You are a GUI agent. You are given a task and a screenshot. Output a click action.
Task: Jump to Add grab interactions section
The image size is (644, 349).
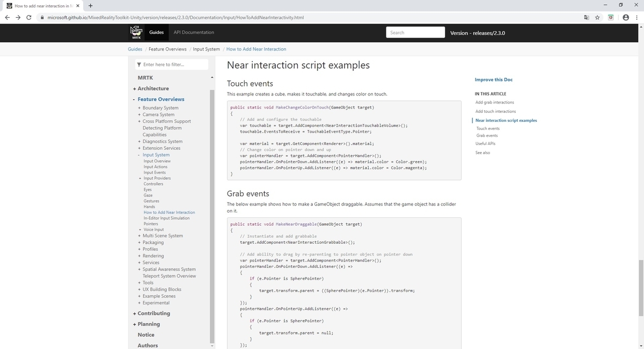[494, 102]
